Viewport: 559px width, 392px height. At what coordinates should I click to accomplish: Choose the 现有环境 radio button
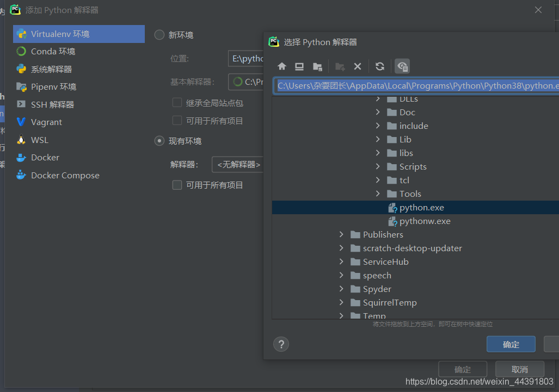click(x=159, y=141)
